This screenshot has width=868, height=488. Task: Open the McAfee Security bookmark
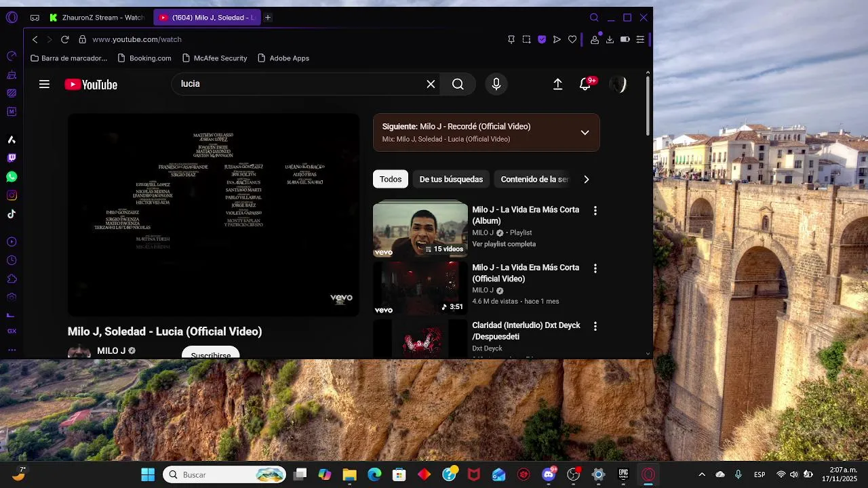tap(214, 58)
